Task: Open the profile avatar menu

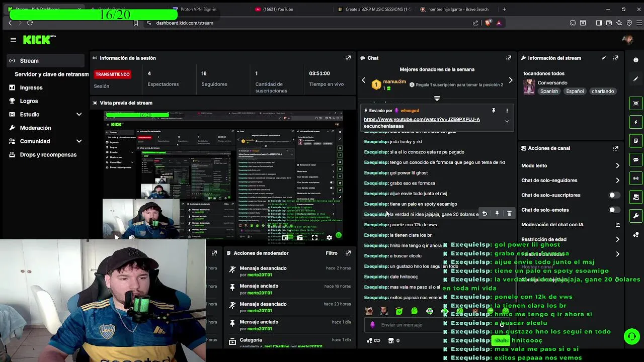Action: point(627,40)
